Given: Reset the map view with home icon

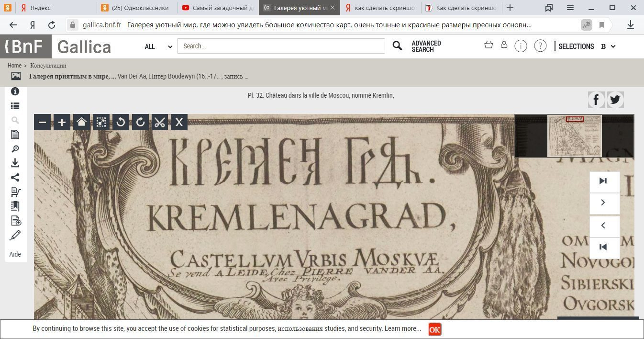Looking at the screenshot, I should (81, 122).
